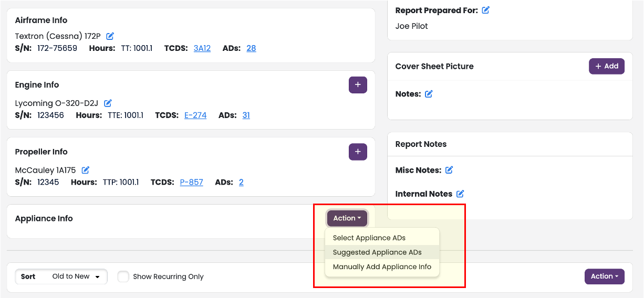This screenshot has width=644, height=298.
Task: Edit the McCauley 1A175 propeller entry
Action: tap(86, 170)
